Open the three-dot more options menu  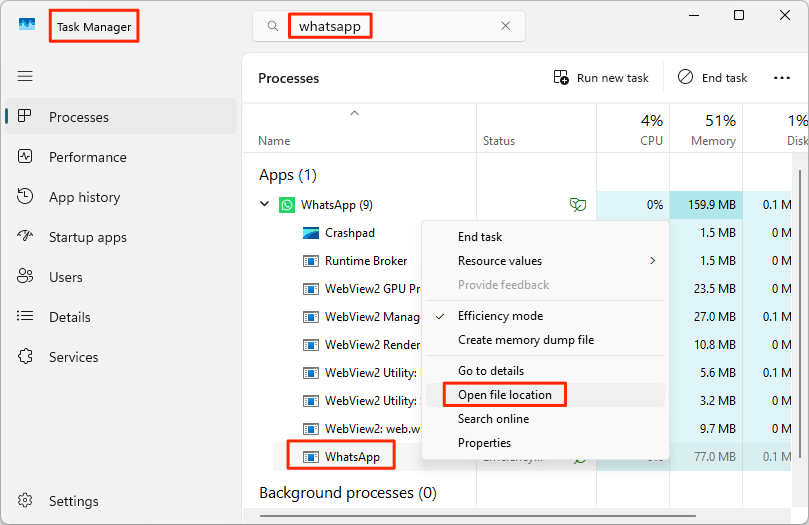pyautogui.click(x=782, y=78)
